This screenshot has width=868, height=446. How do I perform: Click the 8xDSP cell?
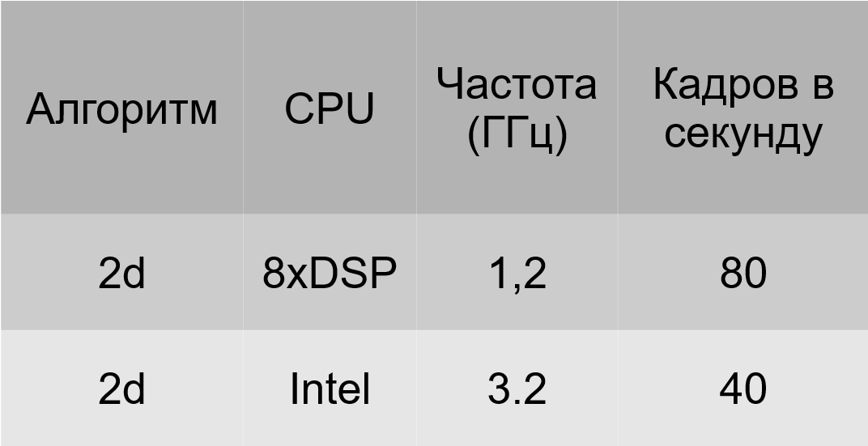(330, 272)
